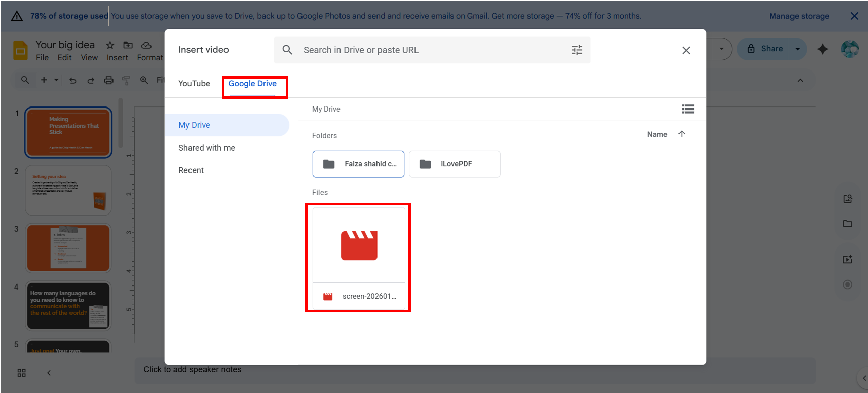Click the Share button
The image size is (868, 393).
765,49
